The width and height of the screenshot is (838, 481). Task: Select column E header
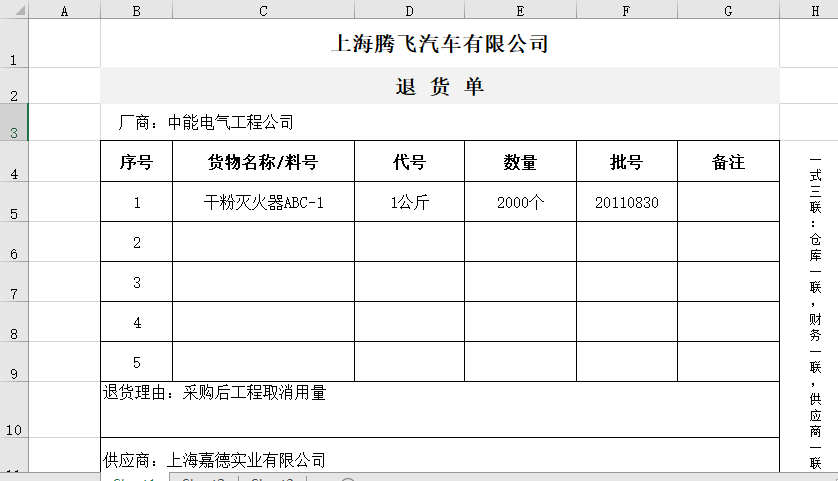[520, 10]
